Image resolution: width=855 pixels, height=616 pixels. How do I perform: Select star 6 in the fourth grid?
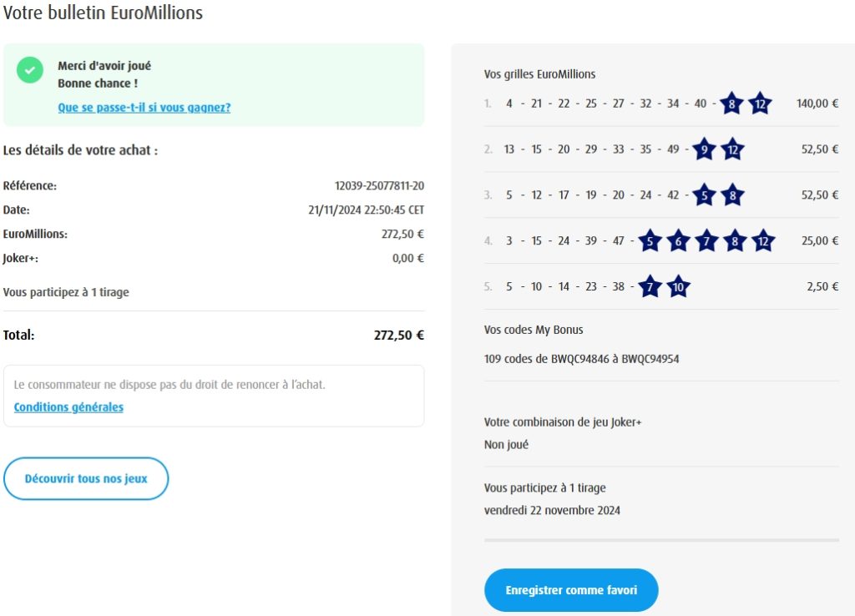(x=678, y=241)
